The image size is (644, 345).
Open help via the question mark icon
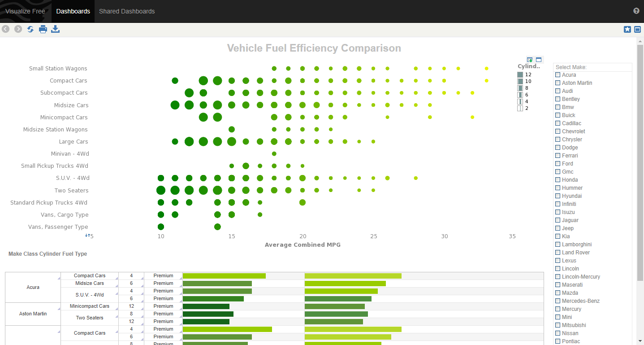tap(636, 11)
